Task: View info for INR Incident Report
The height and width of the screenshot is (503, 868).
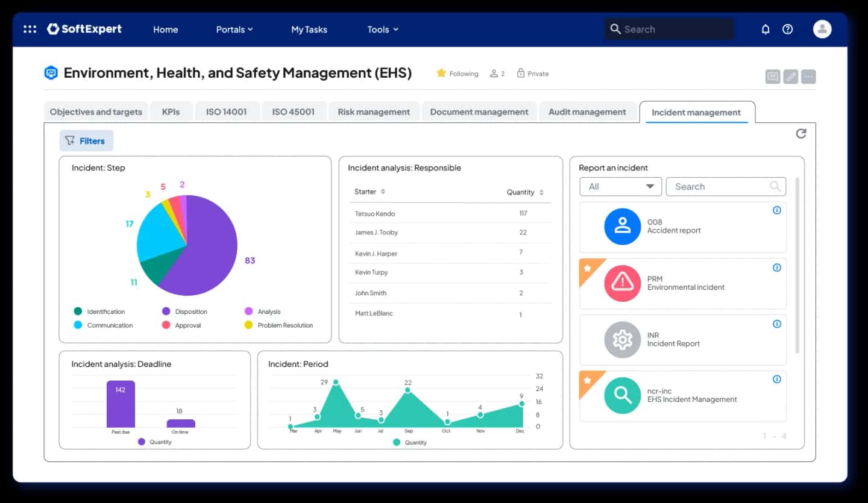Action: point(777,323)
